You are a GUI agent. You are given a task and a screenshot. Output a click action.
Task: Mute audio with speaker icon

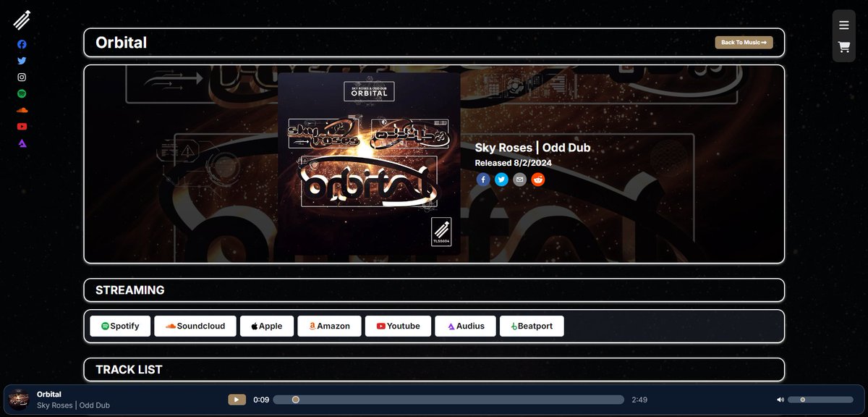click(x=780, y=400)
